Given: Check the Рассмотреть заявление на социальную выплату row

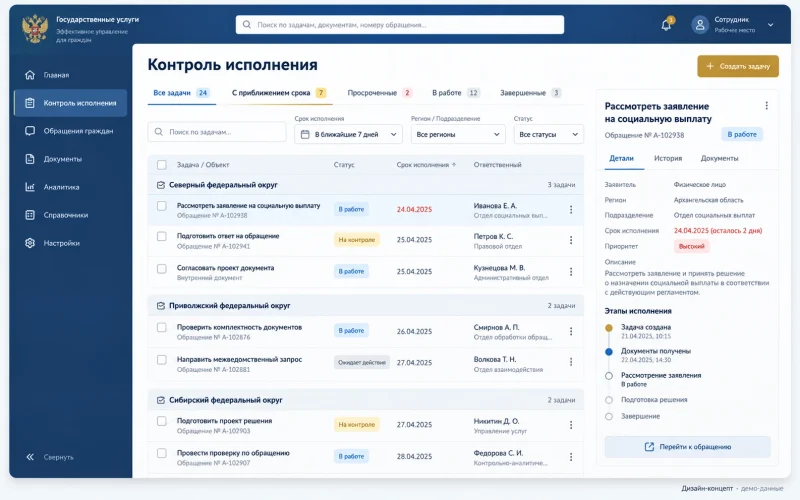Looking at the screenshot, I should point(162,206).
